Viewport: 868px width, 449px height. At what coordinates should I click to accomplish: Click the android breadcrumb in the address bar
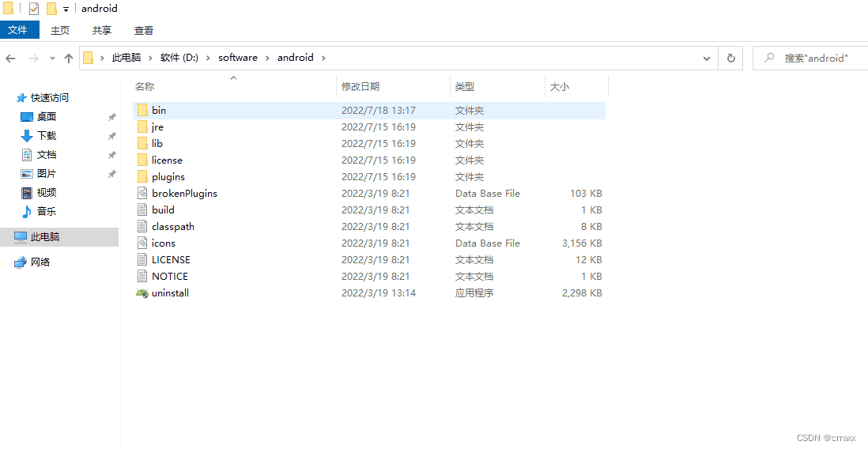pyautogui.click(x=296, y=58)
